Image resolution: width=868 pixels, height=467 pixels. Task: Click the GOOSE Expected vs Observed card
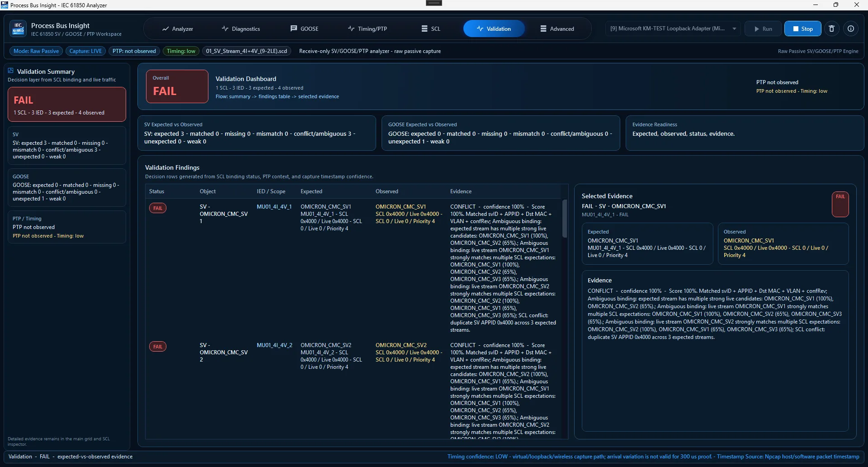click(x=501, y=133)
